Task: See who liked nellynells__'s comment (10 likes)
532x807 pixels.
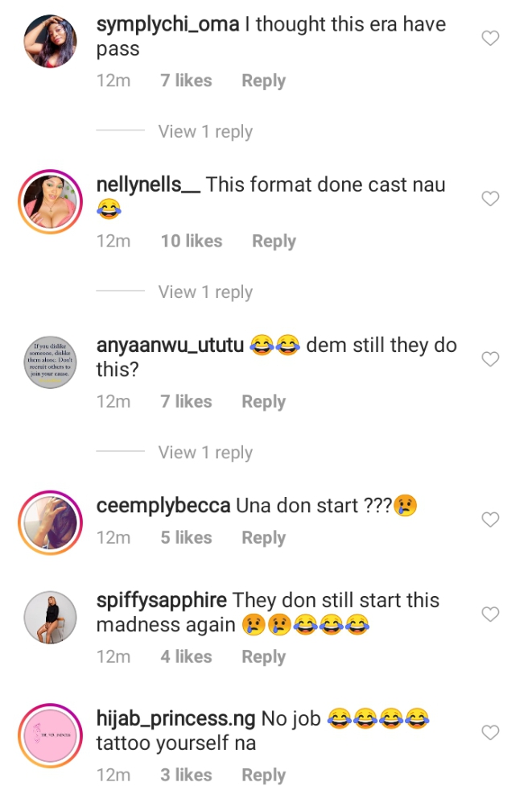Action: tap(191, 241)
